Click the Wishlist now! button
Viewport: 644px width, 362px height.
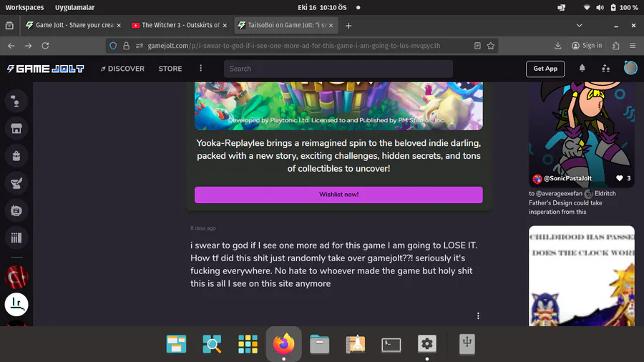(338, 195)
